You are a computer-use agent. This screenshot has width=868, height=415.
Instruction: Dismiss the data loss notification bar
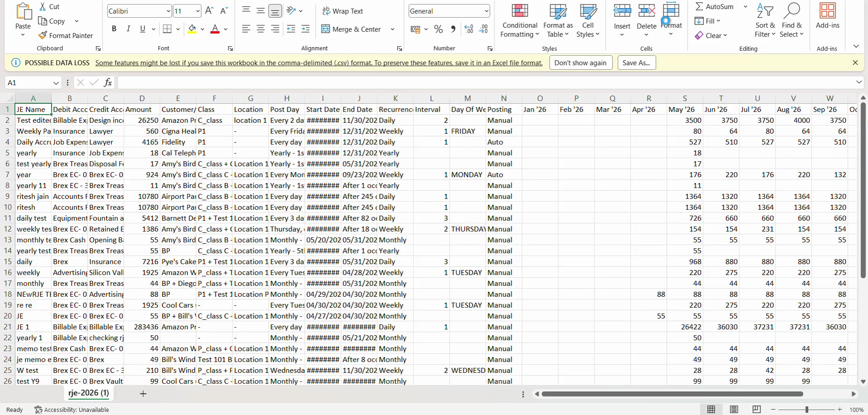(855, 63)
